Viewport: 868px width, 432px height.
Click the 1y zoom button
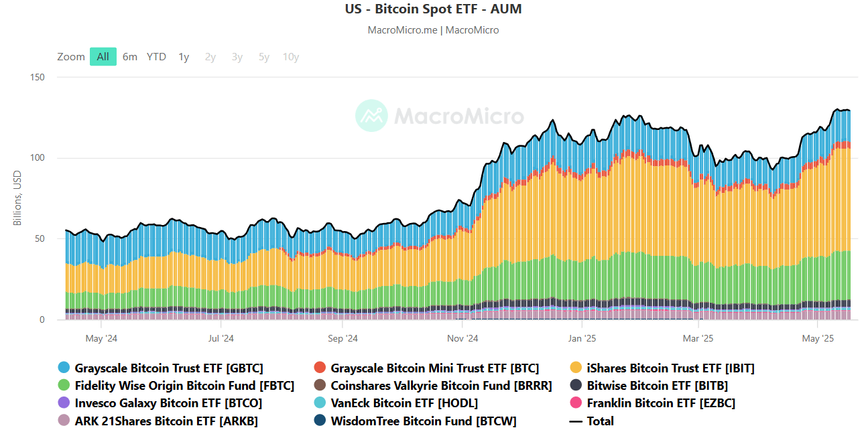[x=184, y=57]
